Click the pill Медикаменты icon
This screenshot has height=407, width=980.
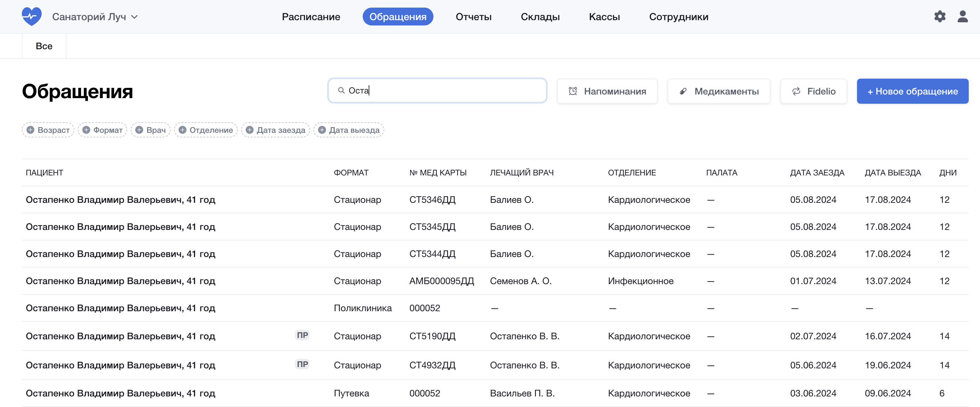pos(683,91)
